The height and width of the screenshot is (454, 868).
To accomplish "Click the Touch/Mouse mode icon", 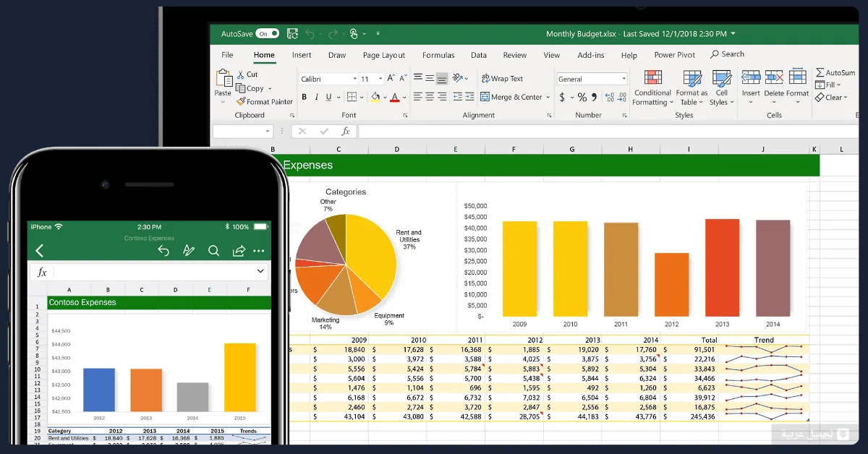I will pos(354,34).
